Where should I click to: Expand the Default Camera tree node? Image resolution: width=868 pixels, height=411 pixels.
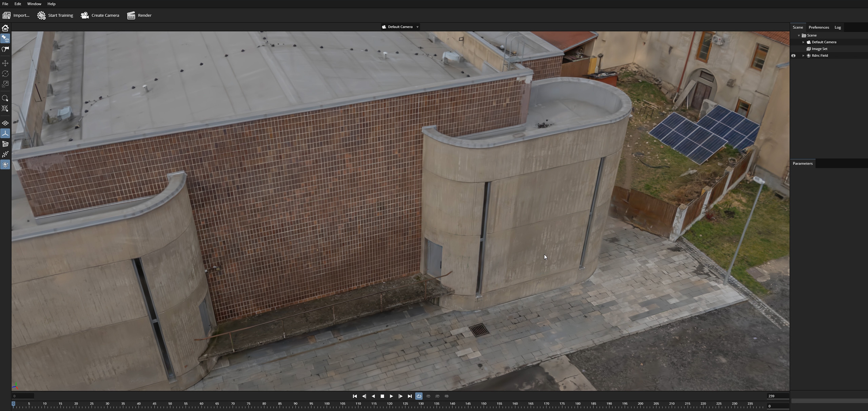point(803,42)
